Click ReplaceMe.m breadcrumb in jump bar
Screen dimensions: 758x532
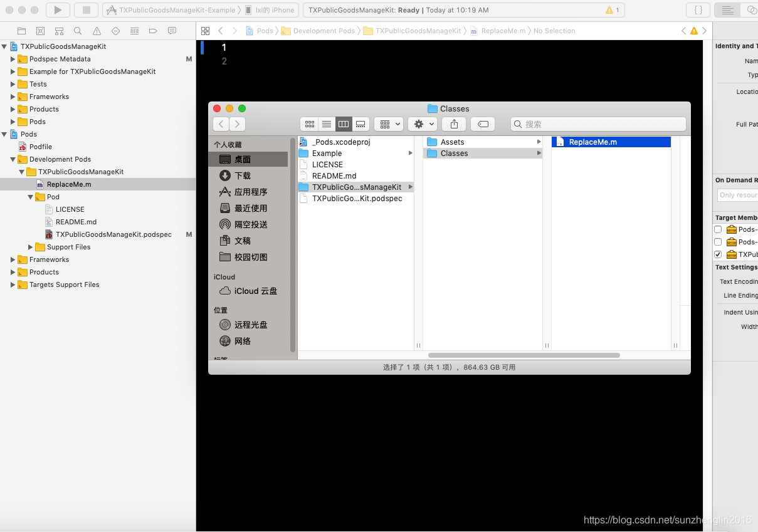click(498, 31)
